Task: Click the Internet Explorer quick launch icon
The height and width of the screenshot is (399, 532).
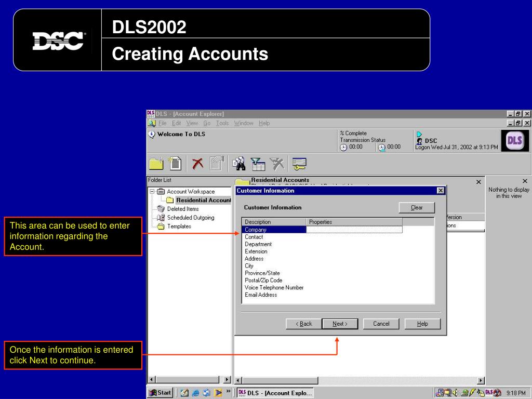Action: pyautogui.click(x=195, y=393)
